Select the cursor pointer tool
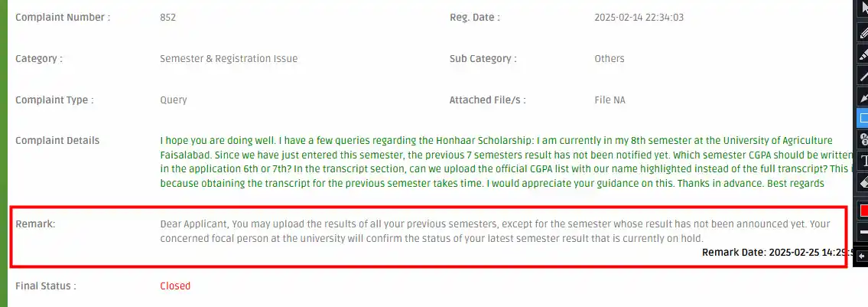Image resolution: width=868 pixels, height=307 pixels. tap(863, 7)
